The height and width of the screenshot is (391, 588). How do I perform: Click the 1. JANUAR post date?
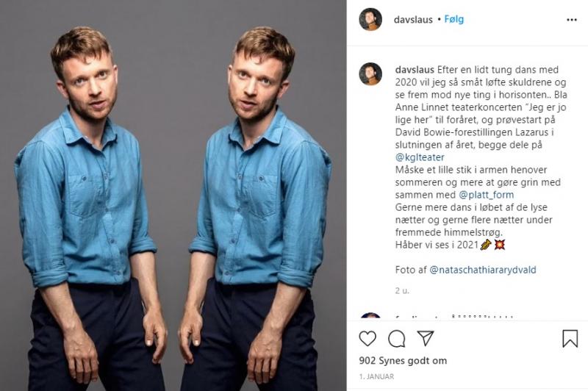point(376,376)
